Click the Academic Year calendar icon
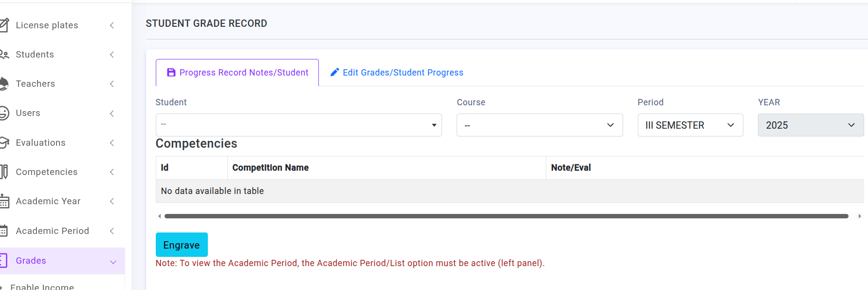868x290 pixels. (4, 201)
